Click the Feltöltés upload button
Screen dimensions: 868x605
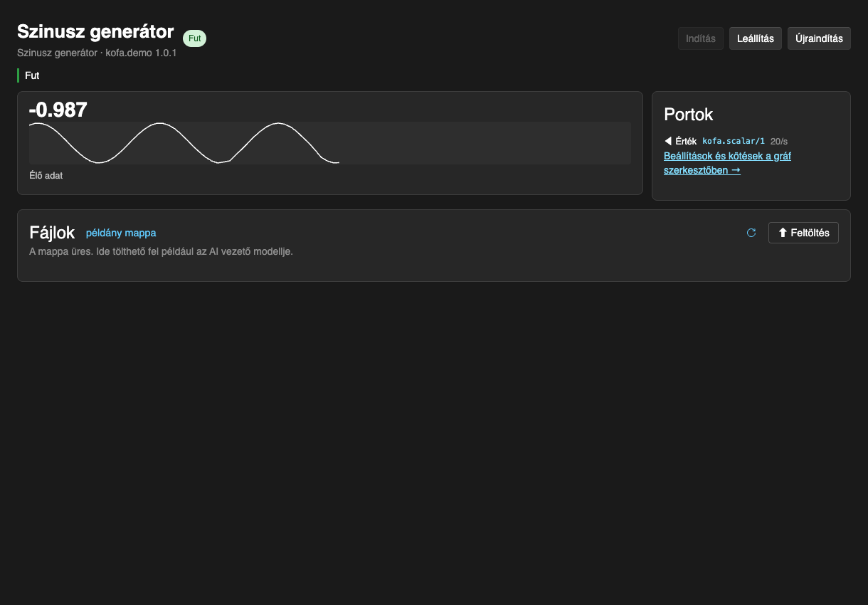pyautogui.click(x=803, y=233)
